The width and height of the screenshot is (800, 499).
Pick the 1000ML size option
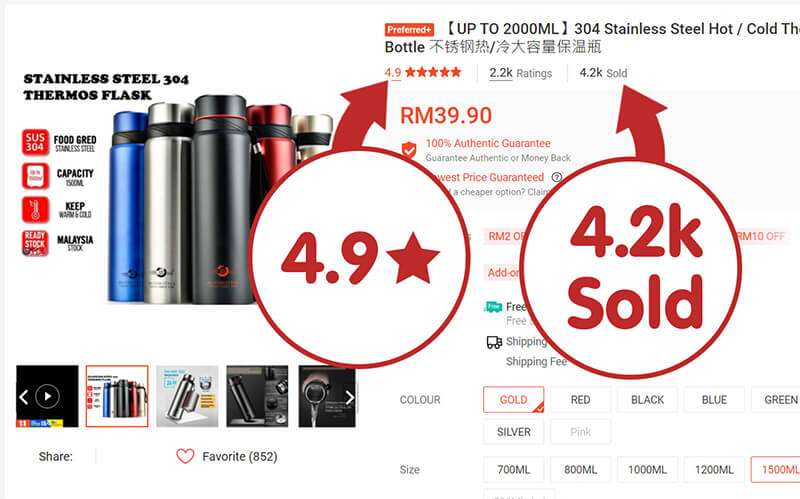[x=647, y=469]
